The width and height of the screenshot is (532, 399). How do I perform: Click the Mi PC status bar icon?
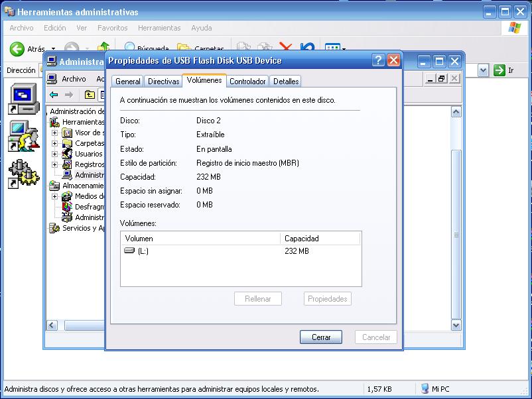pos(425,388)
